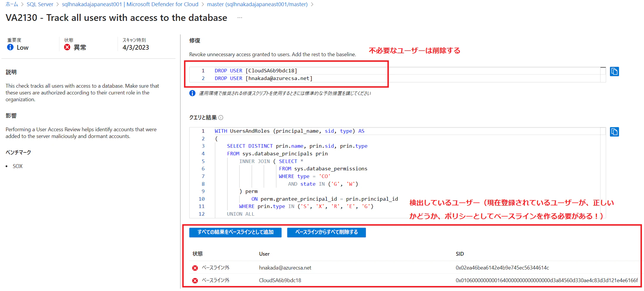Click ベースラインからすべて削除する button

327,232
